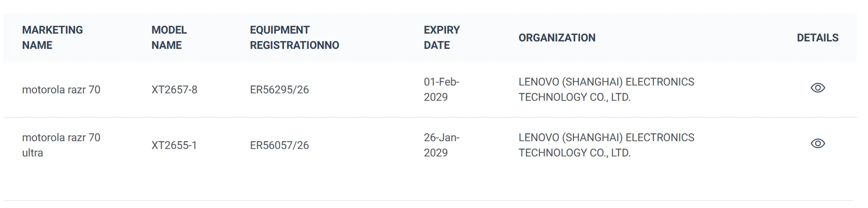The width and height of the screenshot is (868, 208).
Task: Select registration number ER56057/26
Action: pyautogui.click(x=279, y=145)
